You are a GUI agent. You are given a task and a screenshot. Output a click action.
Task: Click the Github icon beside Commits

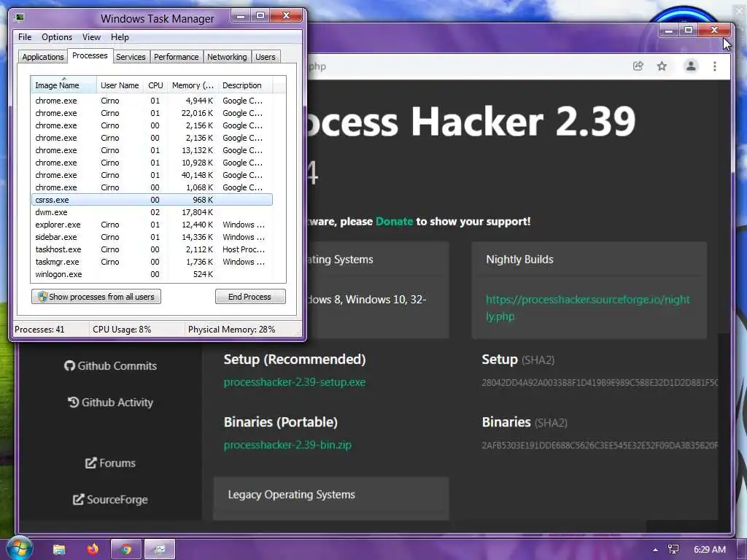point(69,366)
